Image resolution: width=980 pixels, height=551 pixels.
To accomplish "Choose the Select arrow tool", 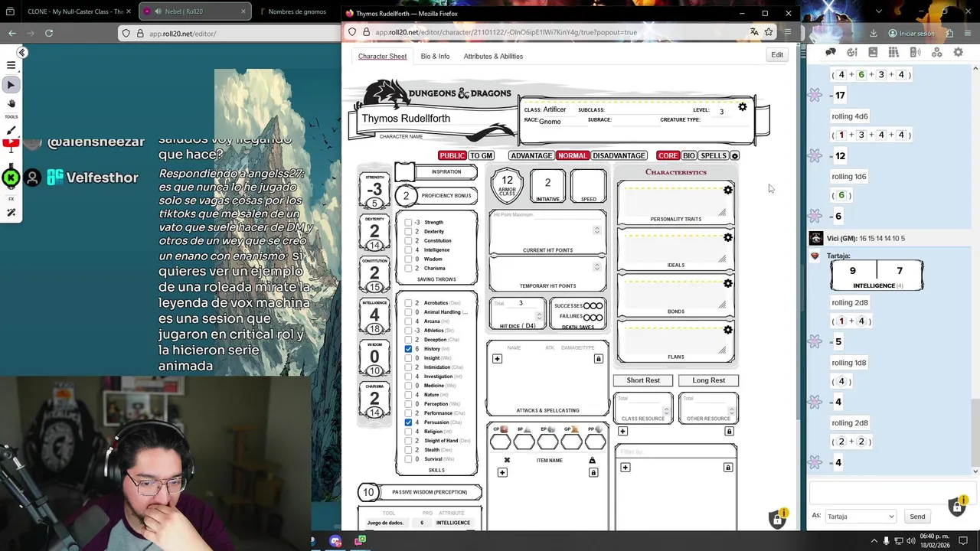I will pos(11,85).
